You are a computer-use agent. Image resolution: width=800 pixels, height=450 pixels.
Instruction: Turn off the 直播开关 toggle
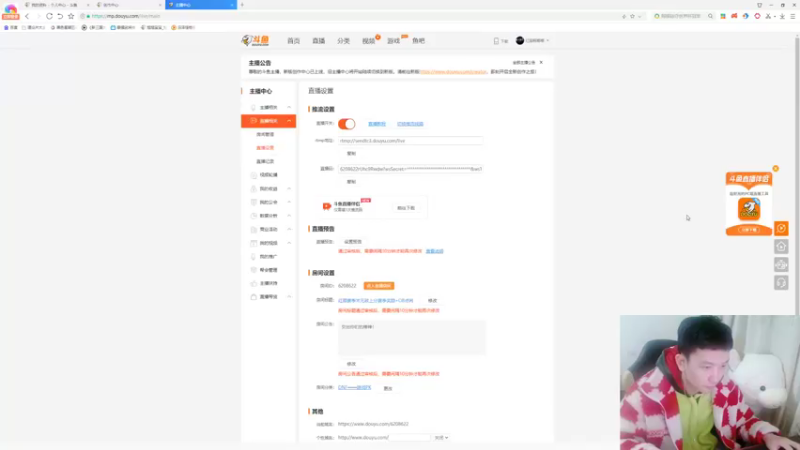point(346,123)
